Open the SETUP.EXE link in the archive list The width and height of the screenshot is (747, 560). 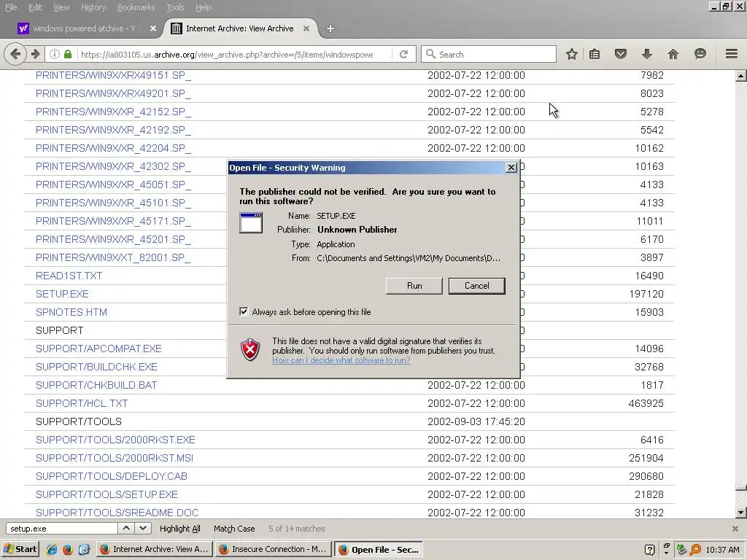click(x=62, y=294)
